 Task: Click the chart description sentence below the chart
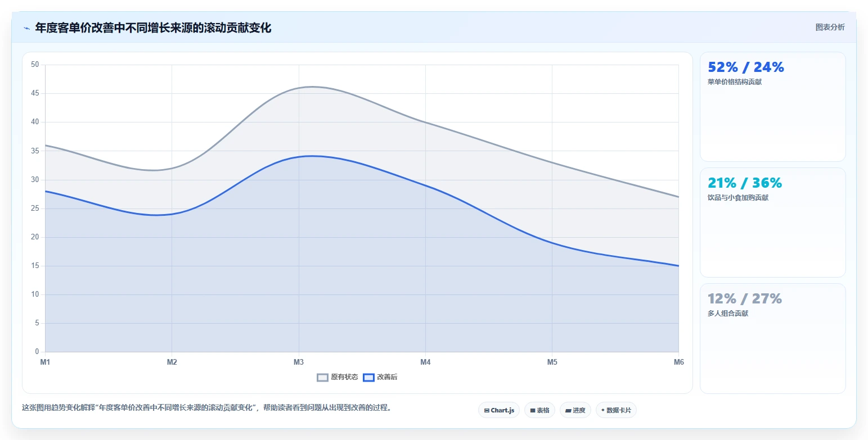click(x=206, y=408)
